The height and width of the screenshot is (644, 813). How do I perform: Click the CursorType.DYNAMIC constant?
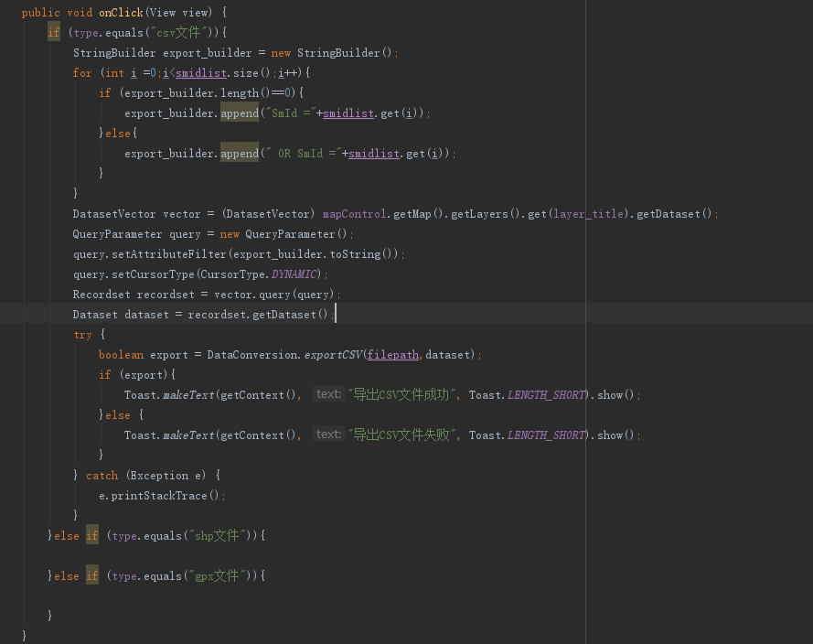tap(258, 274)
